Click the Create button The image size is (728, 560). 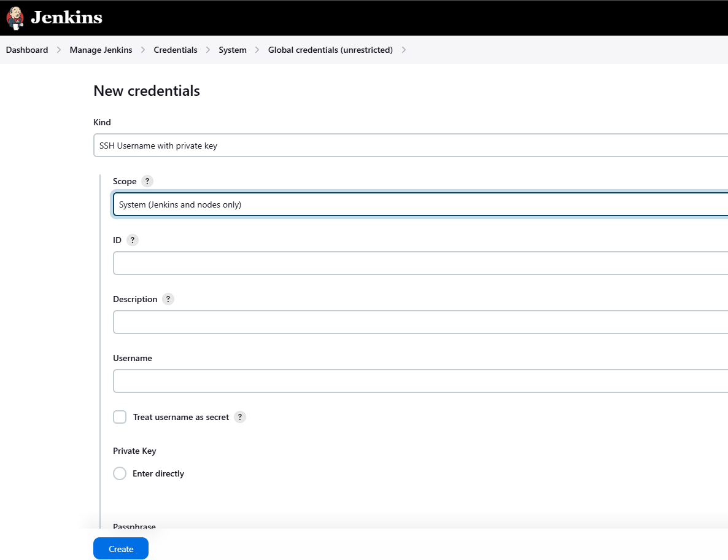pos(121,548)
